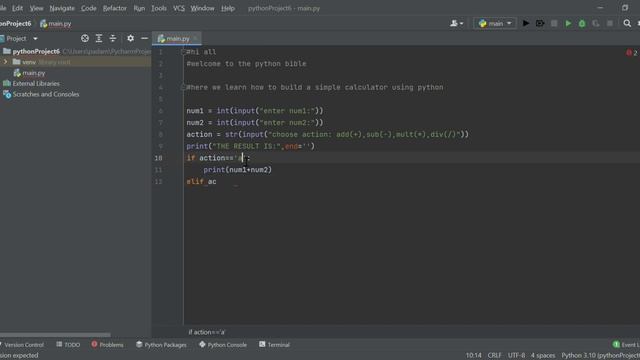Open the View menu
The height and width of the screenshot is (360, 640).
[36, 8]
